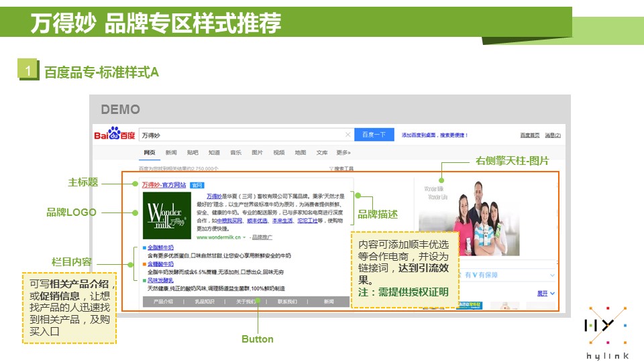
Task: Open dropdown arrow beside www.wondermilk.cn
Action: click(x=244, y=237)
